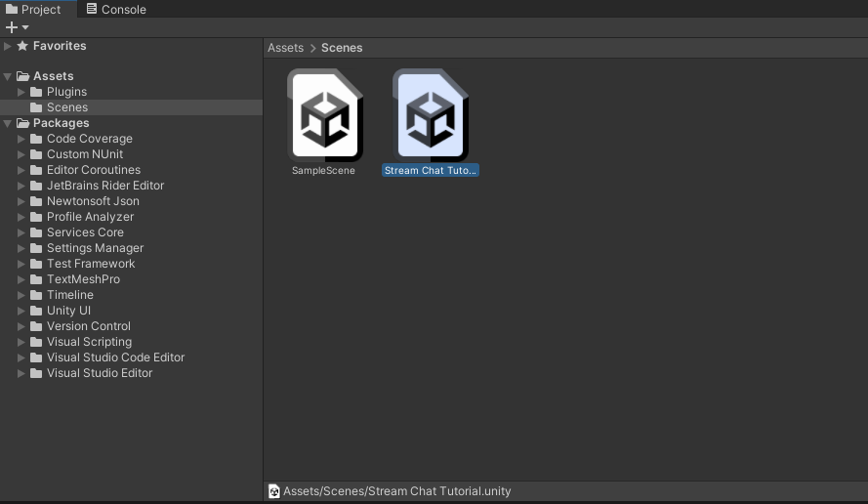Click the Plugins folder icon

(x=36, y=92)
